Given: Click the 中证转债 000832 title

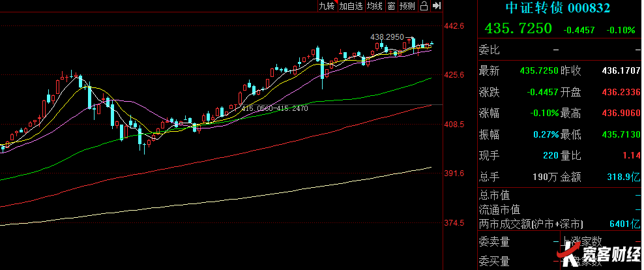Looking at the screenshot, I should pyautogui.click(x=558, y=8).
